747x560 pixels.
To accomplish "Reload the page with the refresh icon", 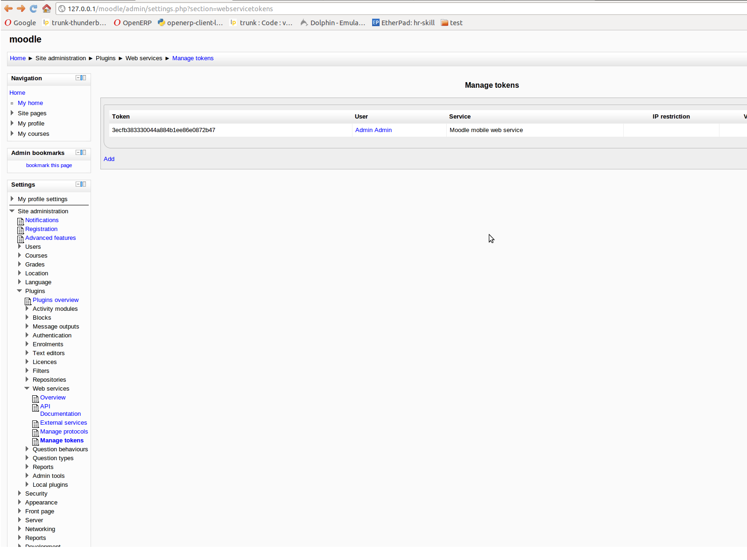I will (x=33, y=8).
